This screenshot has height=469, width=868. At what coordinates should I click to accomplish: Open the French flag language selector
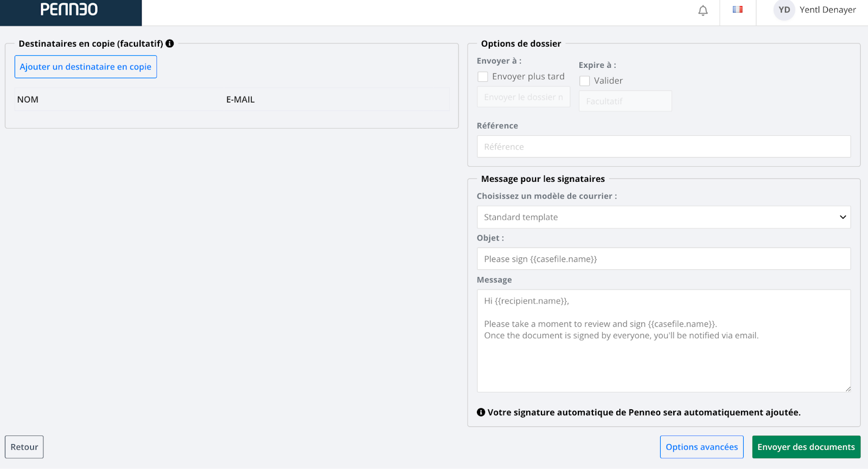738,10
